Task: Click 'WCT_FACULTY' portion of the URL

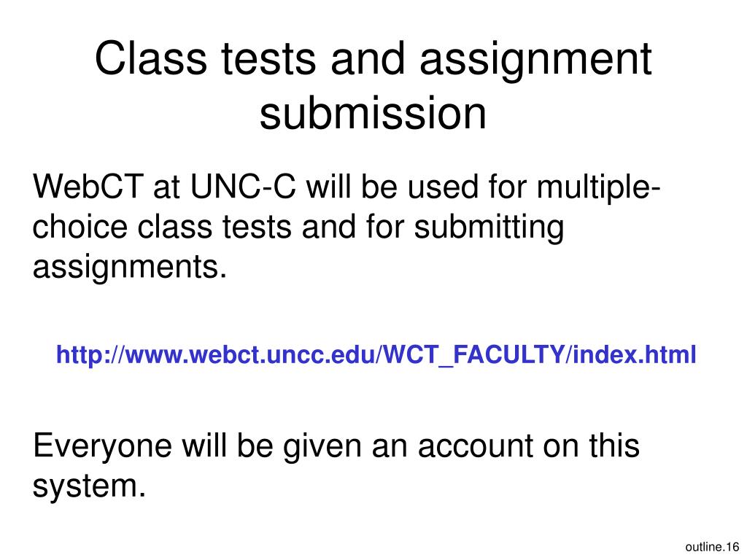Action: point(473,356)
